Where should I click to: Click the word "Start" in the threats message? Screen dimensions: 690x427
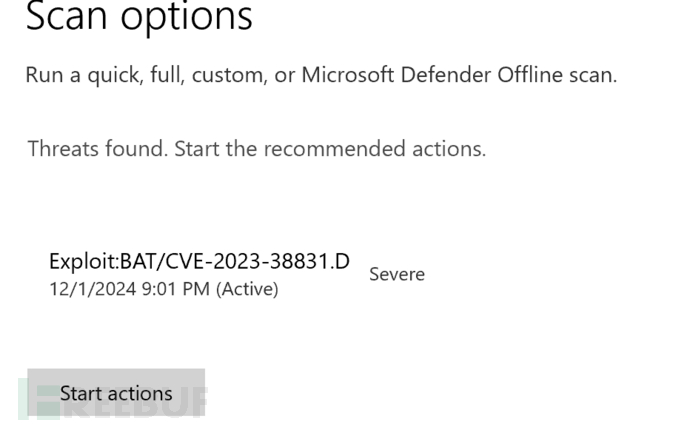pos(198,149)
